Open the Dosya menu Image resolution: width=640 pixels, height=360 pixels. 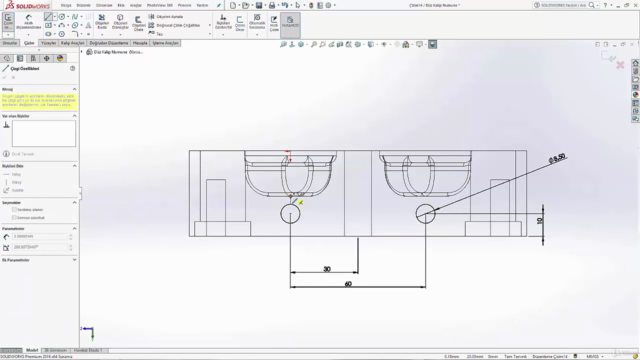pyautogui.click(x=66, y=5)
